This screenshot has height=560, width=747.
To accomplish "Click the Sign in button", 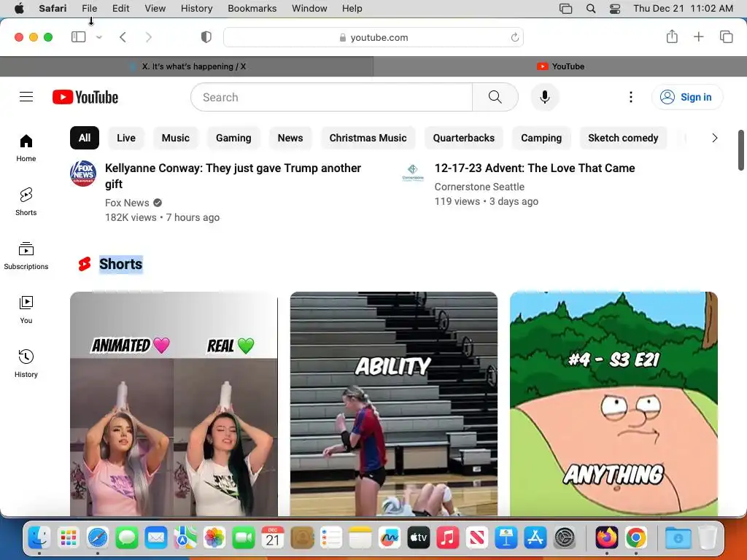I will click(687, 97).
